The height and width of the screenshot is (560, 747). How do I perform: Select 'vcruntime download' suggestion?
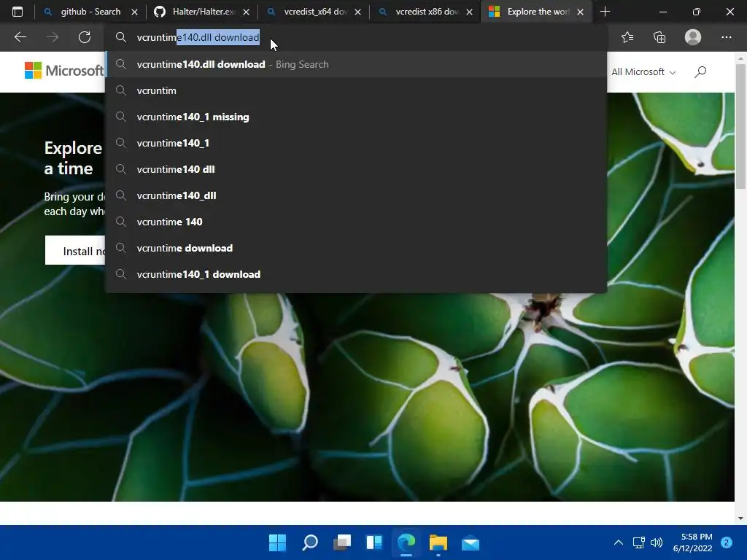point(356,248)
